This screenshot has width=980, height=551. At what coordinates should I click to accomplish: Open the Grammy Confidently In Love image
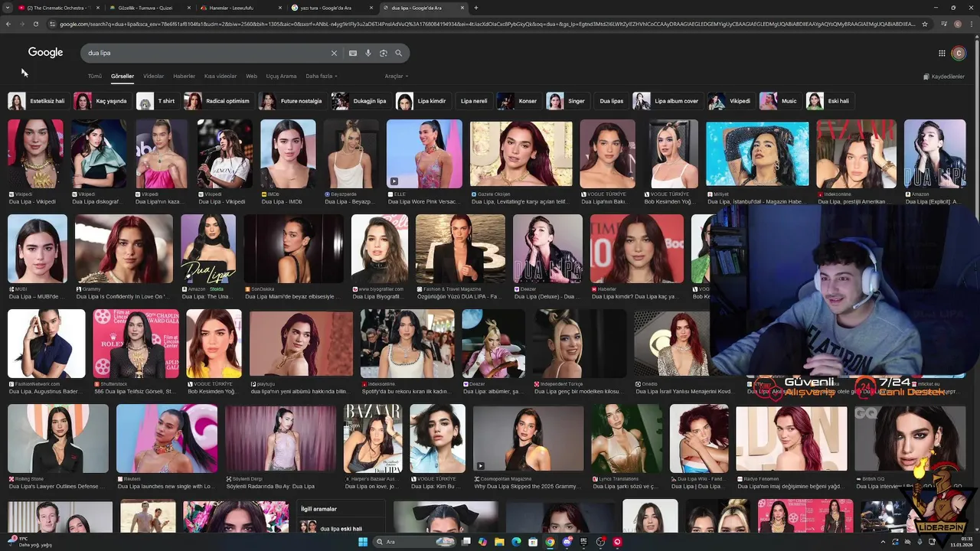click(124, 249)
